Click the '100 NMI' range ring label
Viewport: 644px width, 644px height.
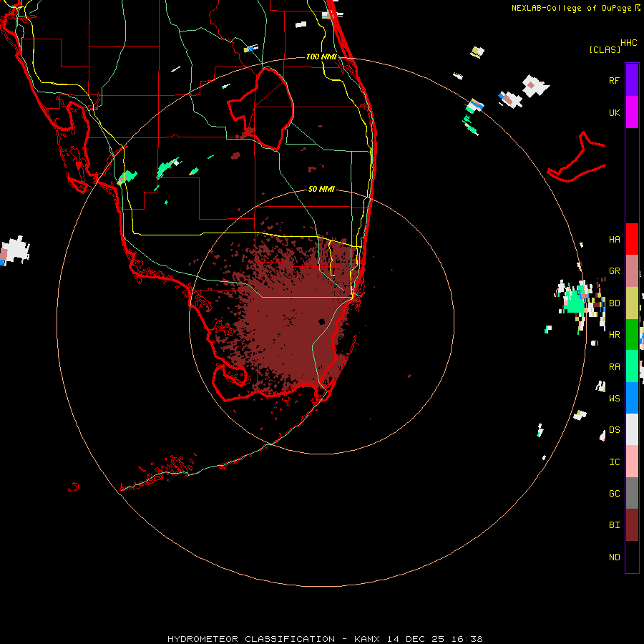(321, 57)
